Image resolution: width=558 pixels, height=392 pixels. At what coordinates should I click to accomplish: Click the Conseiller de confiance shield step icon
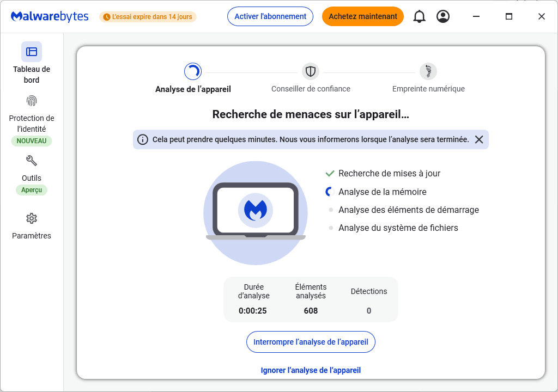[x=311, y=71]
